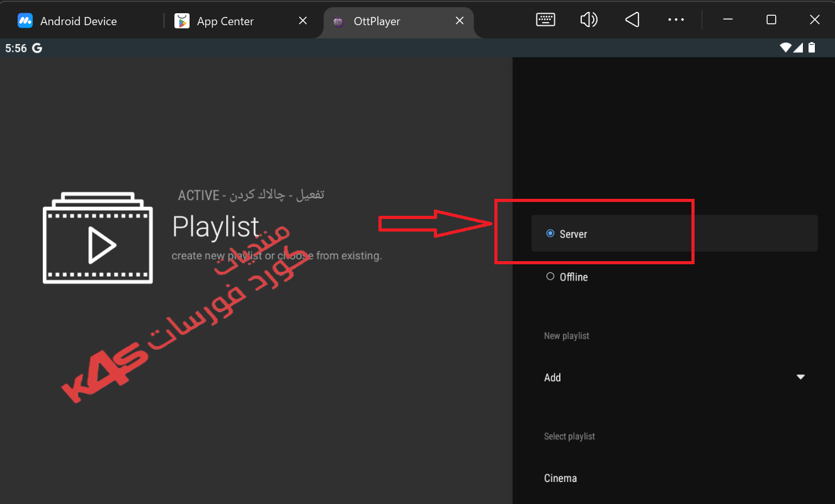
Task: Expand the Add new playlist dropdown arrow
Action: [x=800, y=377]
